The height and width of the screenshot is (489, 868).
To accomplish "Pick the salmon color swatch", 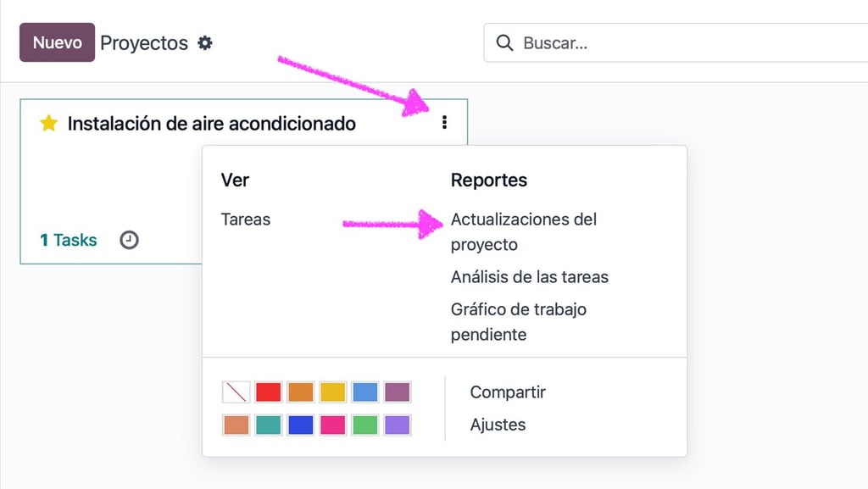I will point(236,425).
